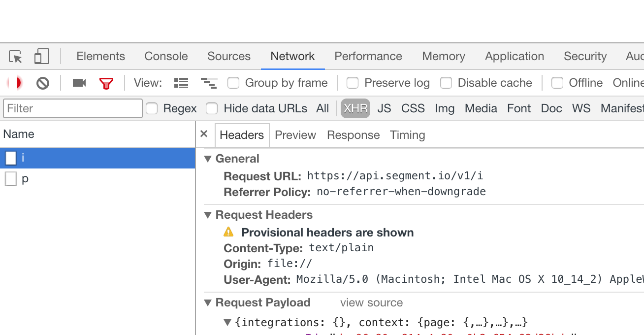Focus the Filter text field
The width and height of the screenshot is (644, 335).
coord(73,108)
